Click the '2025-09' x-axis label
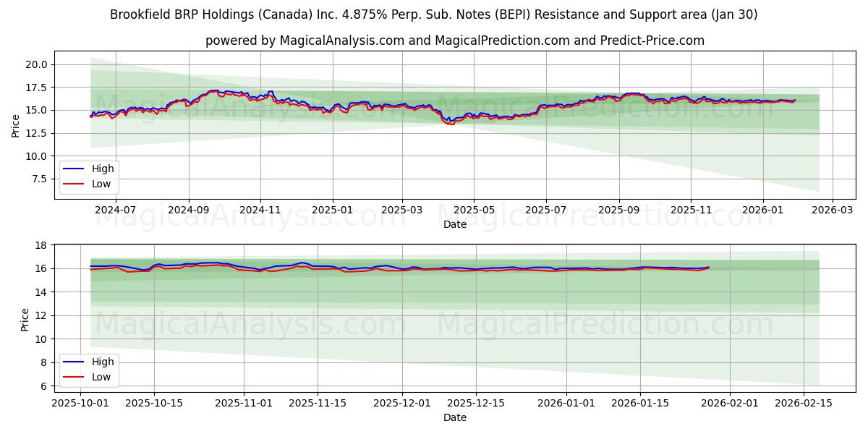The image size is (868, 434). coord(618,210)
